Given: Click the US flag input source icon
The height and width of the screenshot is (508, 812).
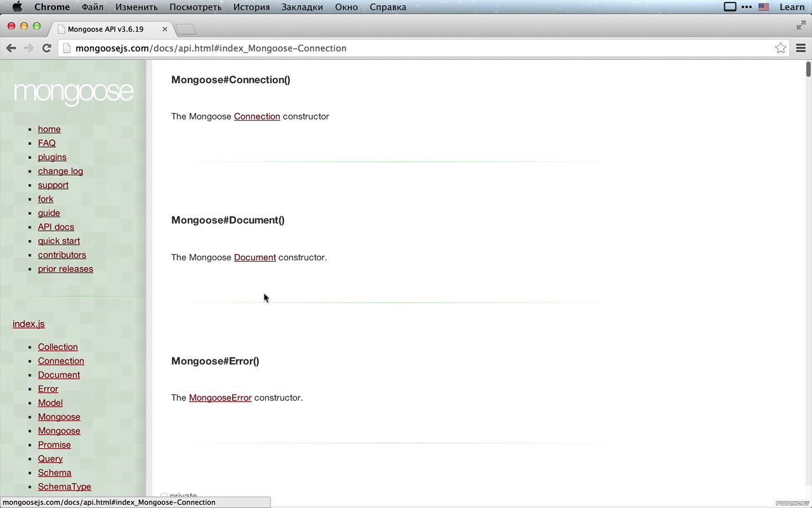Looking at the screenshot, I should click(x=764, y=7).
